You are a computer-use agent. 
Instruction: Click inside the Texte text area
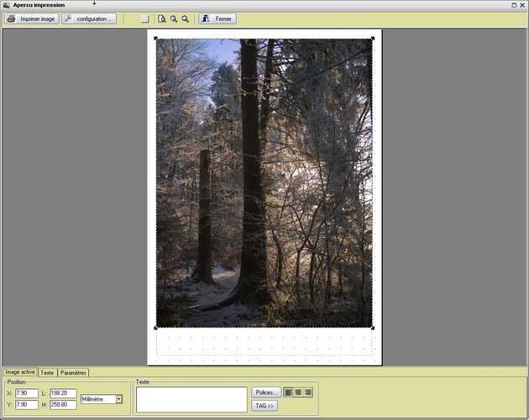point(191,399)
